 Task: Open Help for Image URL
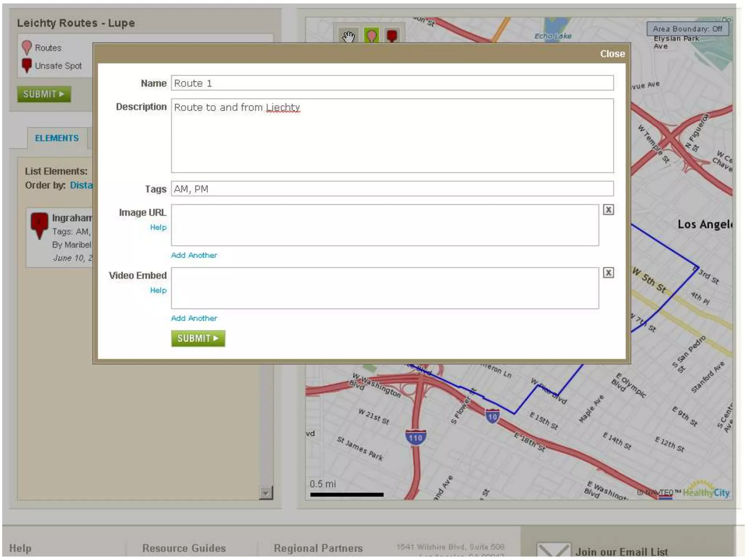pos(158,227)
